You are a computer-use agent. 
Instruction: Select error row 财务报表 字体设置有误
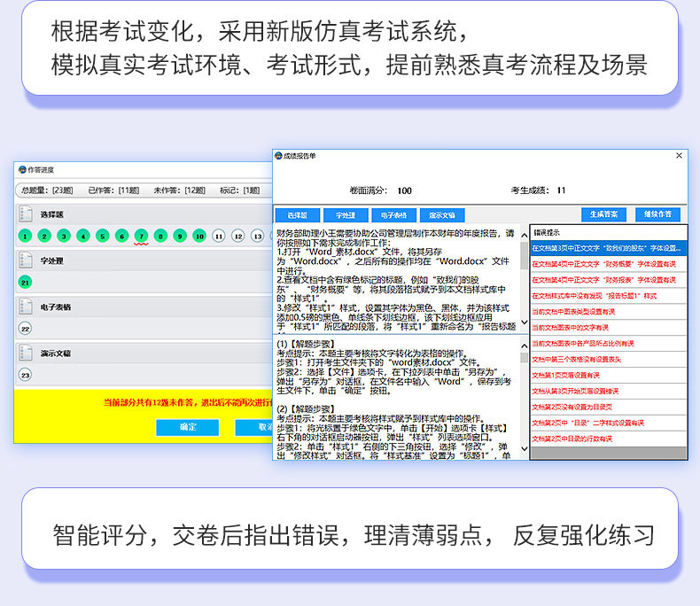[x=608, y=280]
